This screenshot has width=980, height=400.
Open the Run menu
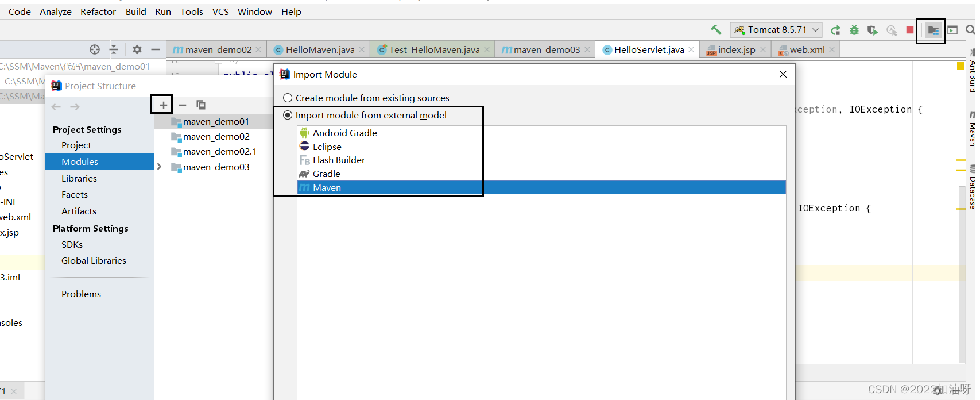[163, 11]
